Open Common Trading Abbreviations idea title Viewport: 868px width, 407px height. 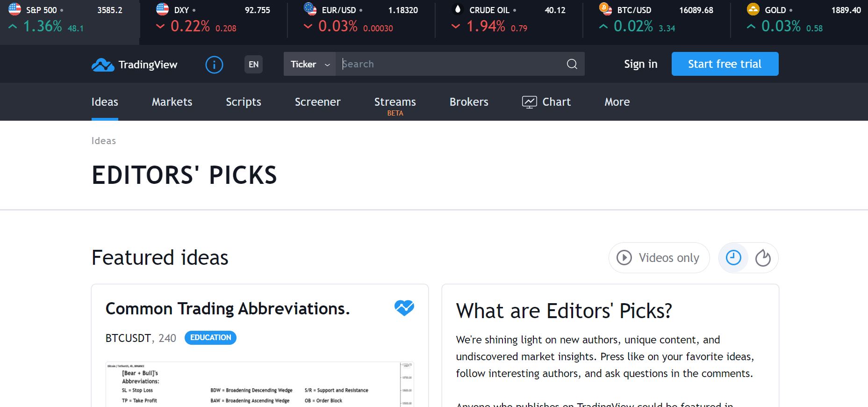[228, 309]
